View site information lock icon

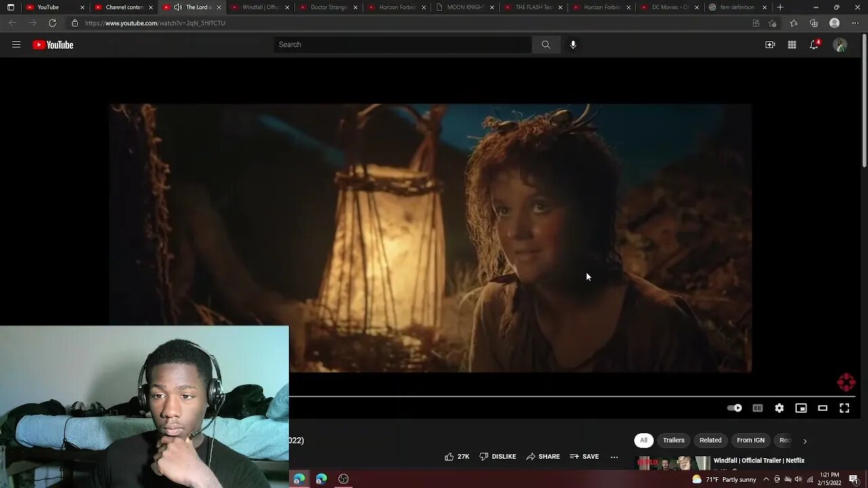[75, 23]
